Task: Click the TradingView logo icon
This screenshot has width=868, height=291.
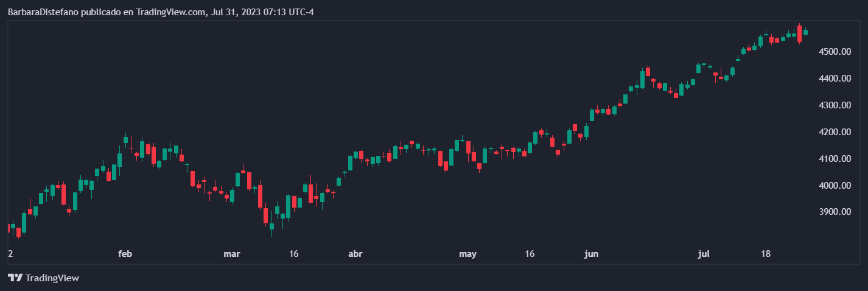Action: click(x=15, y=278)
